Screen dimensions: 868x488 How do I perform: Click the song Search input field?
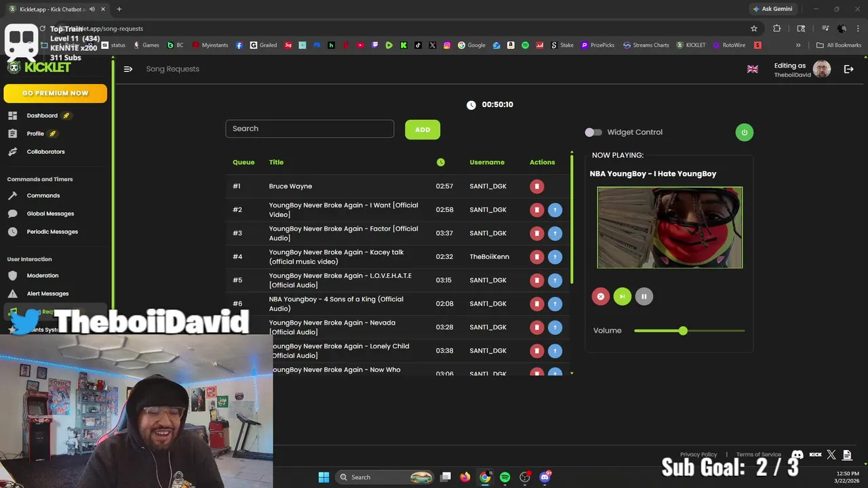point(309,129)
